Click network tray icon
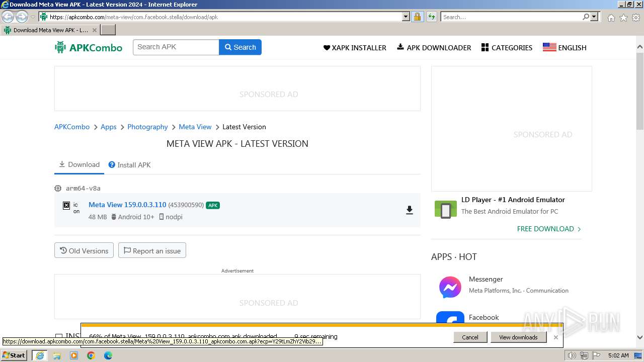This screenshot has height=362, width=644. 584,355
